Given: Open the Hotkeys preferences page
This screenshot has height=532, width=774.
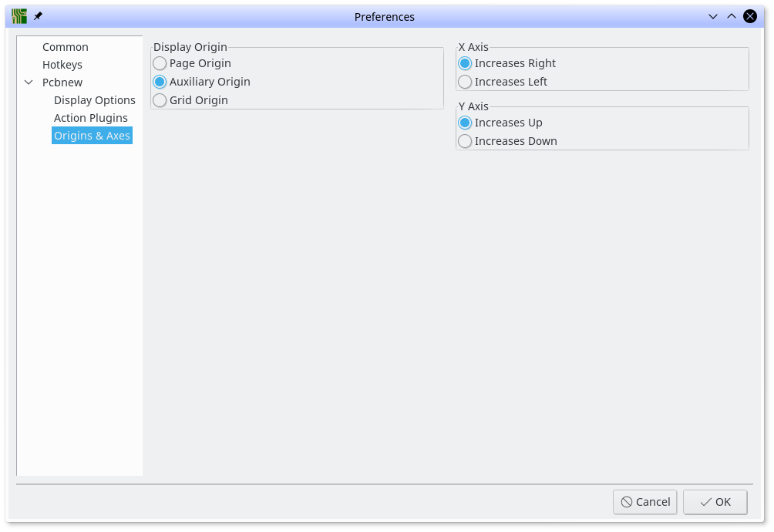Looking at the screenshot, I should (x=62, y=65).
